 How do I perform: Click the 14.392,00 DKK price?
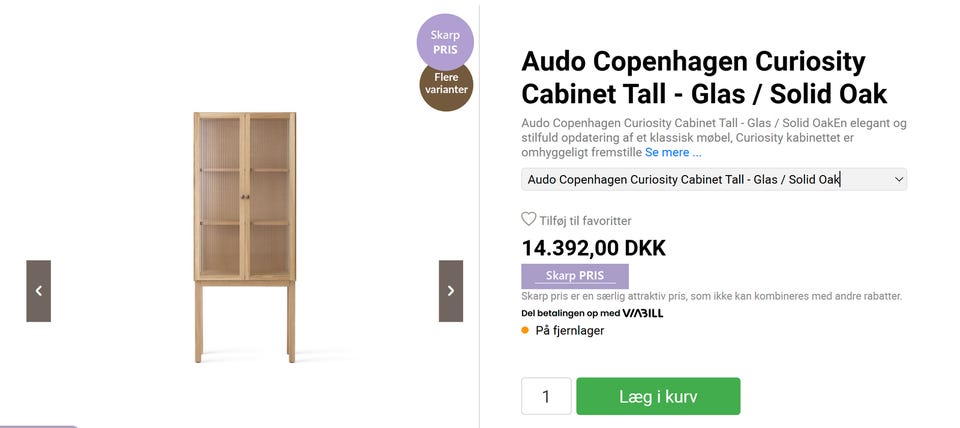pyautogui.click(x=593, y=248)
